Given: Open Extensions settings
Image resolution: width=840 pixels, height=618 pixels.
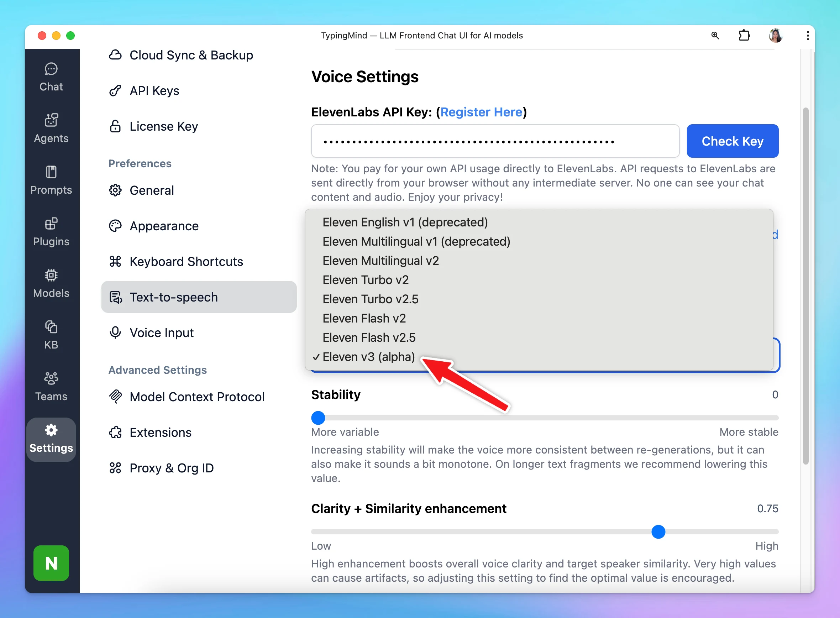Looking at the screenshot, I should tap(150, 433).
